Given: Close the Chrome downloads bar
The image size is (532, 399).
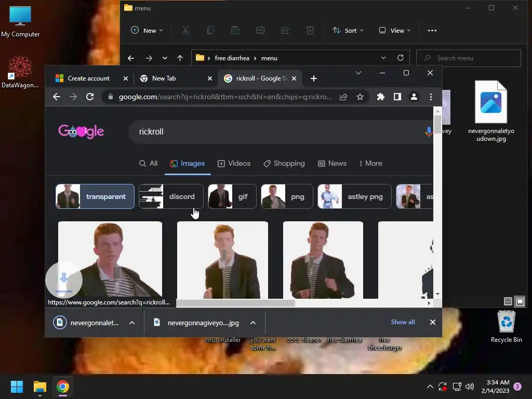Looking at the screenshot, I should [433, 322].
